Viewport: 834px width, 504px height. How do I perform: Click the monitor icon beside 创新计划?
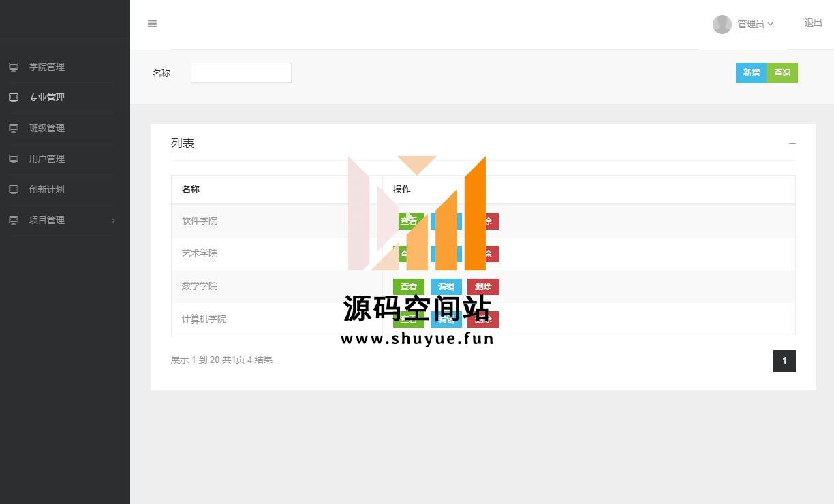click(x=14, y=189)
